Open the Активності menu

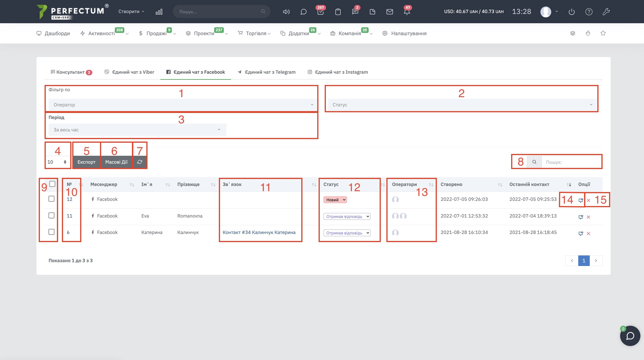(x=104, y=33)
